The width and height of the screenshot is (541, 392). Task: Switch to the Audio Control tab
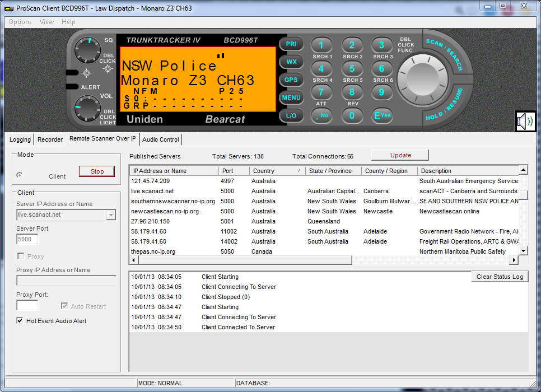pyautogui.click(x=161, y=139)
